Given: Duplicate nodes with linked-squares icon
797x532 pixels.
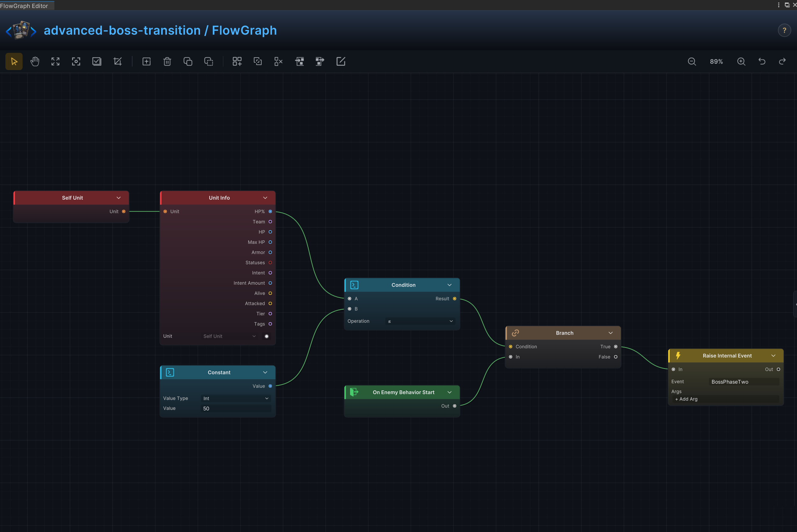Looking at the screenshot, I should [x=258, y=61].
